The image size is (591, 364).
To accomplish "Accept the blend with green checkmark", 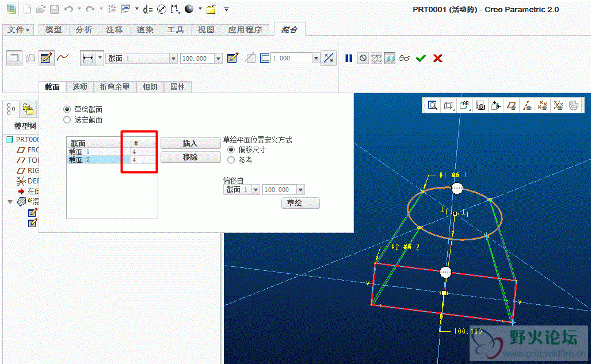I will pyautogui.click(x=421, y=58).
